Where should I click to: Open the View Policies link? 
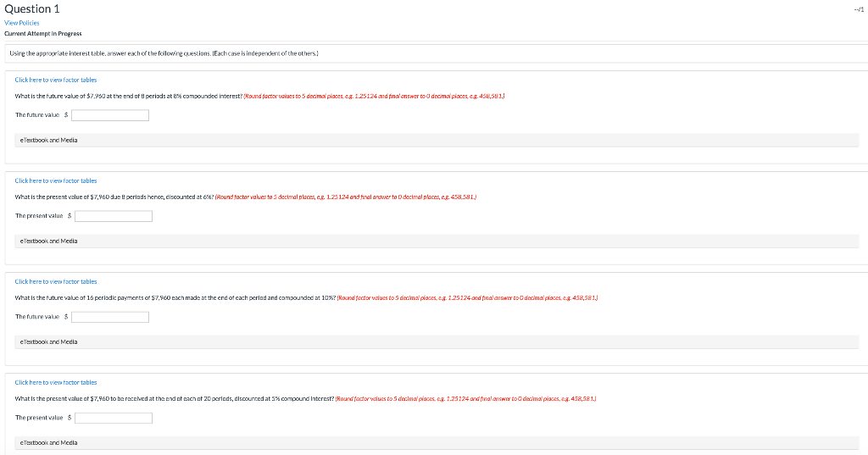[21, 23]
